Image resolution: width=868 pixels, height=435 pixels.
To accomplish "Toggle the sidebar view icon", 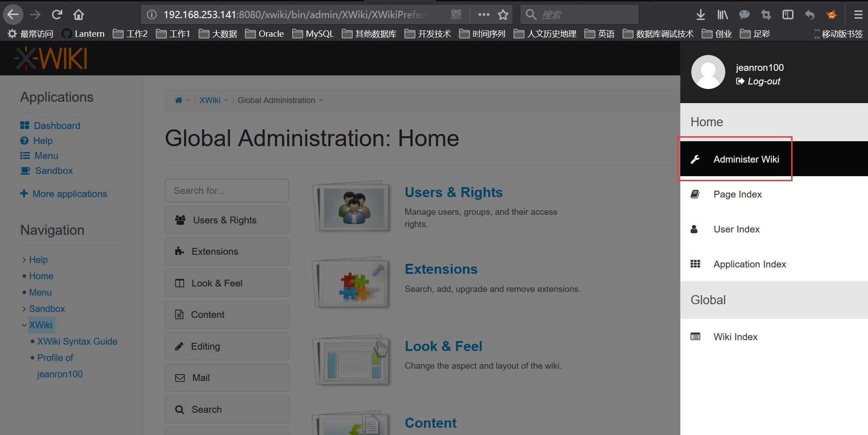I will 788,15.
